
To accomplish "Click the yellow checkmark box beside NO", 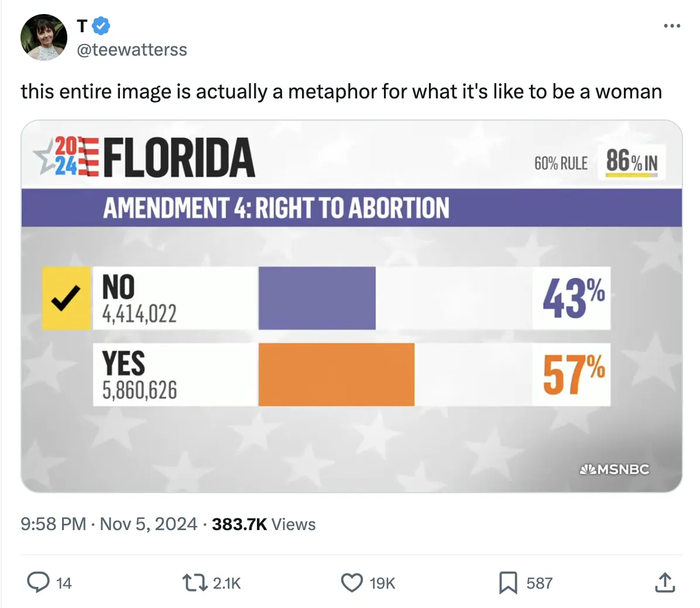I will point(66,298).
